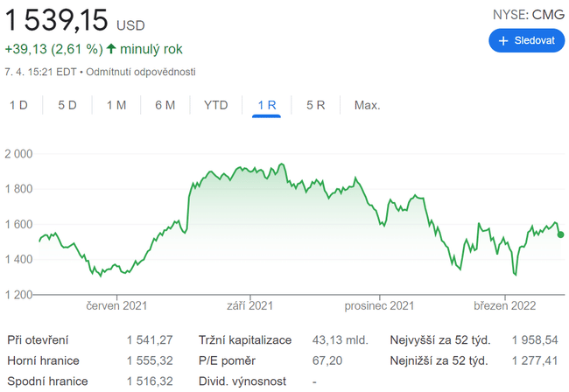Select the active 1 R tab
Screen dimensions: 569x392
click(266, 105)
